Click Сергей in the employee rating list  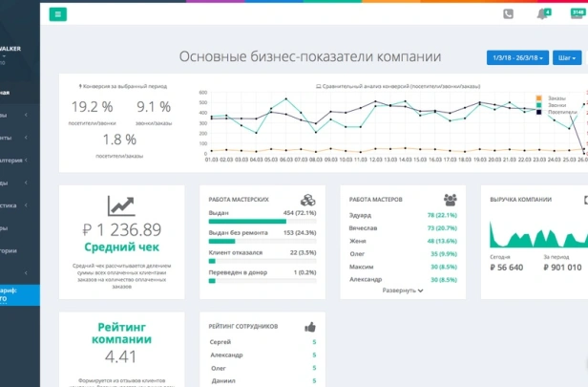click(219, 341)
